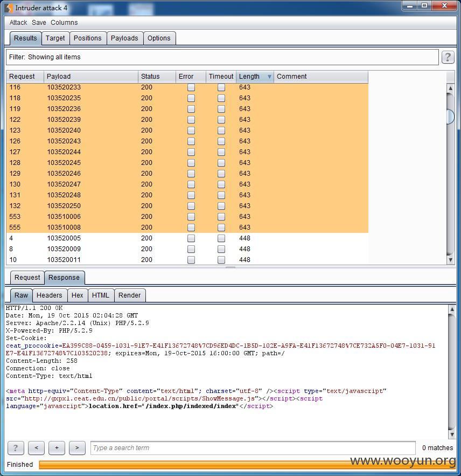Click the Finished attack progress bar
Screen dimensions: 461x476
247,465
